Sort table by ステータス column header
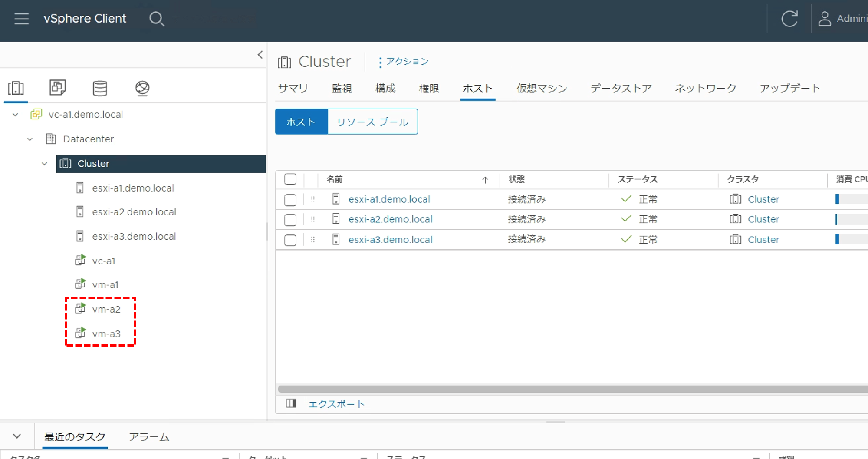Screen dimensions: 868x459 pos(638,179)
